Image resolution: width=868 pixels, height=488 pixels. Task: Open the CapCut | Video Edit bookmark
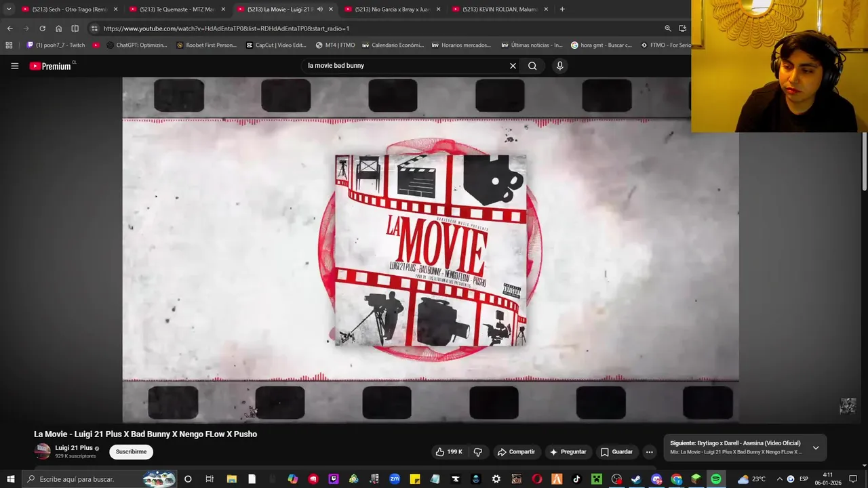276,45
